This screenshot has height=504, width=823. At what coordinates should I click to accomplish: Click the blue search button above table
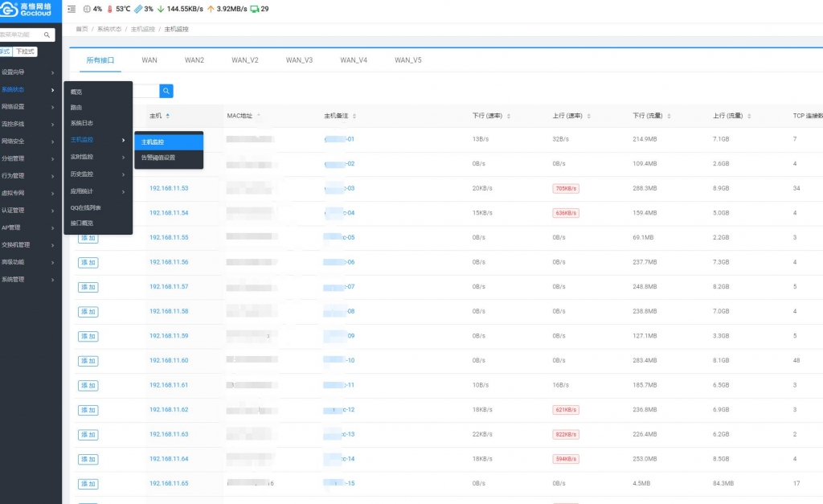166,91
